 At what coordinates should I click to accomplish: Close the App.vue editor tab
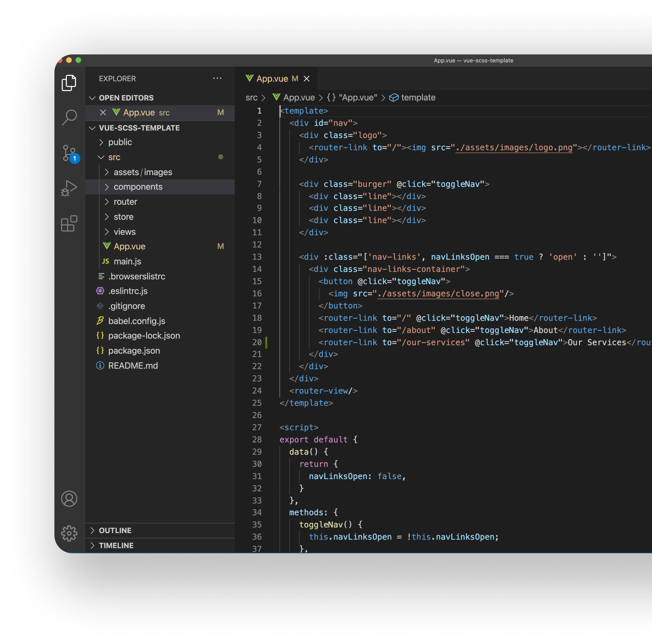[x=307, y=79]
